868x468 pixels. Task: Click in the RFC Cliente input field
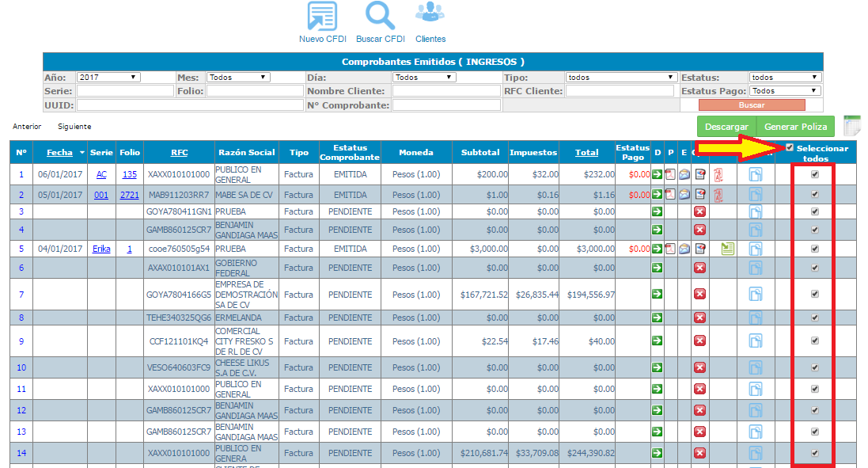pos(620,91)
